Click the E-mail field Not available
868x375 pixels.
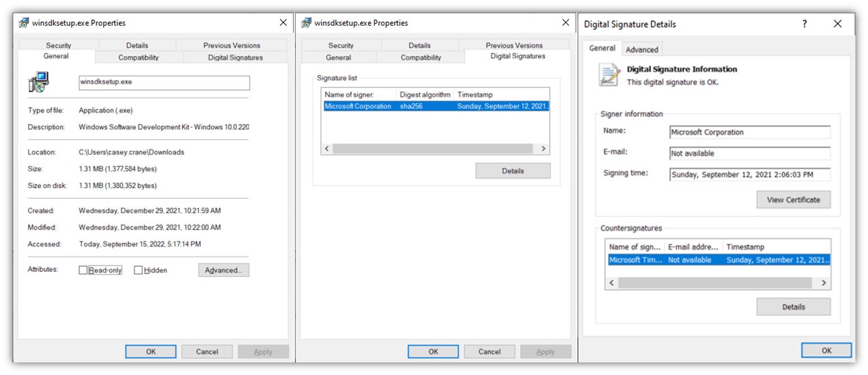750,154
